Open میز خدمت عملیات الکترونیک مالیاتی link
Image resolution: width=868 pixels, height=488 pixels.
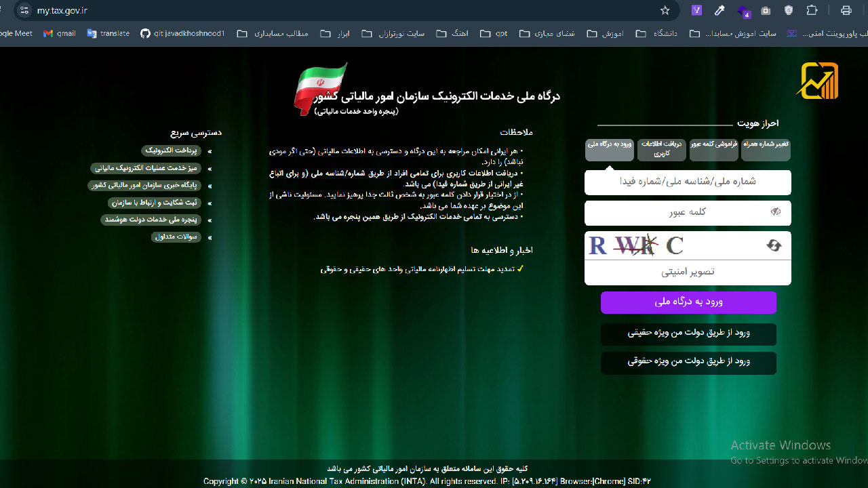pos(146,168)
